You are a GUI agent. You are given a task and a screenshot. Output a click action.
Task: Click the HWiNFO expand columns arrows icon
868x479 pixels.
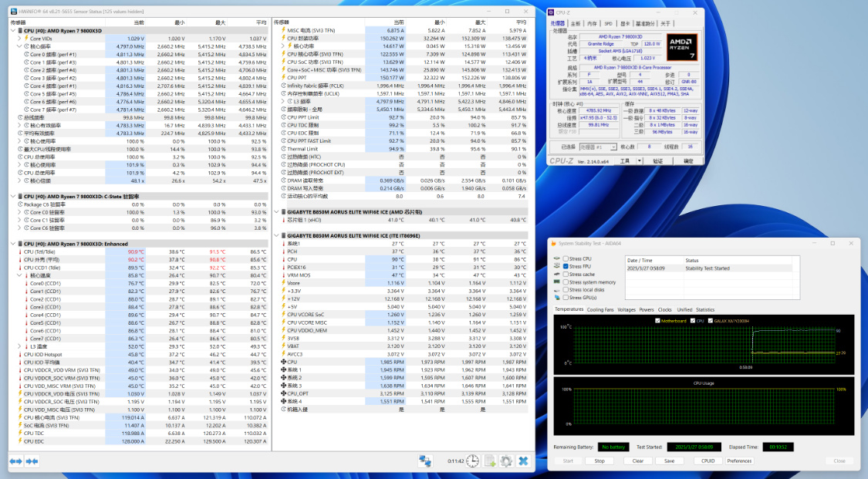pyautogui.click(x=15, y=460)
